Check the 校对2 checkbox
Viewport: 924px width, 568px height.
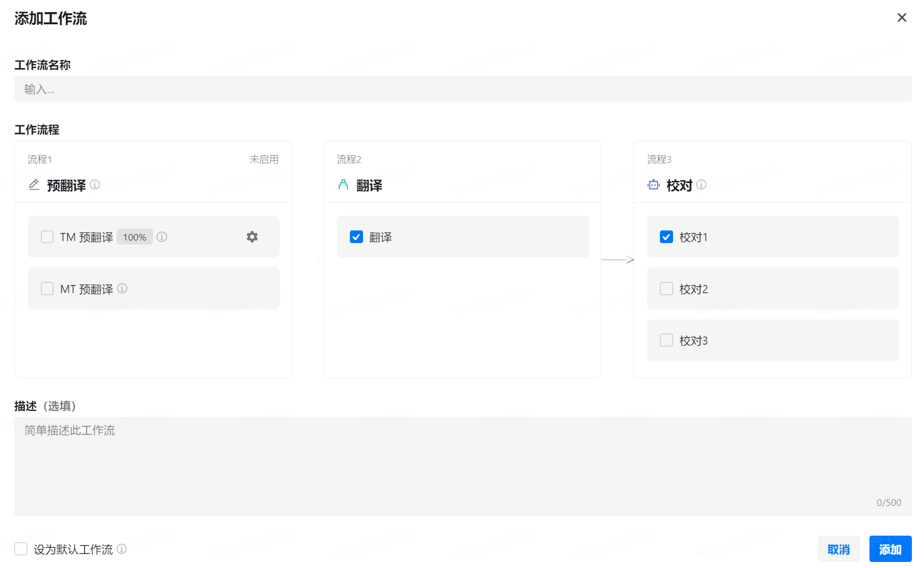click(666, 289)
